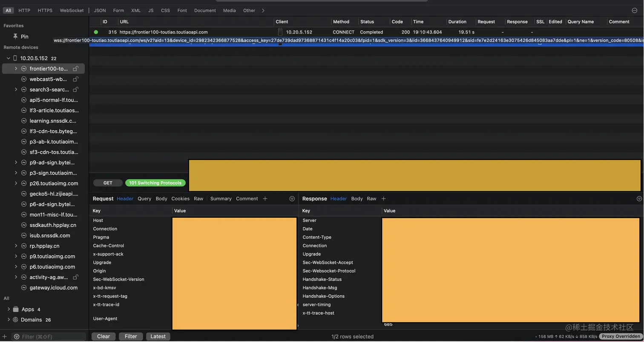Click the Proxy Overridden status button

(x=621, y=336)
